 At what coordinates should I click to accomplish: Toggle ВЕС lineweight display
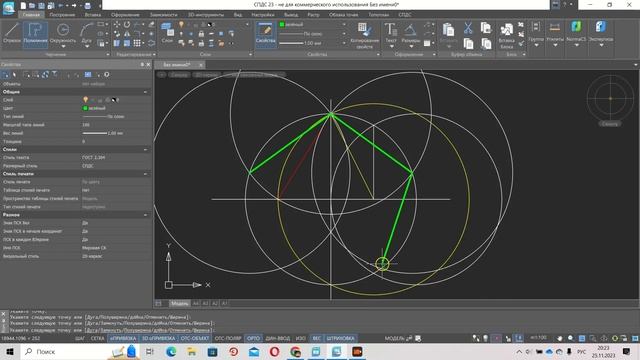tap(316, 338)
